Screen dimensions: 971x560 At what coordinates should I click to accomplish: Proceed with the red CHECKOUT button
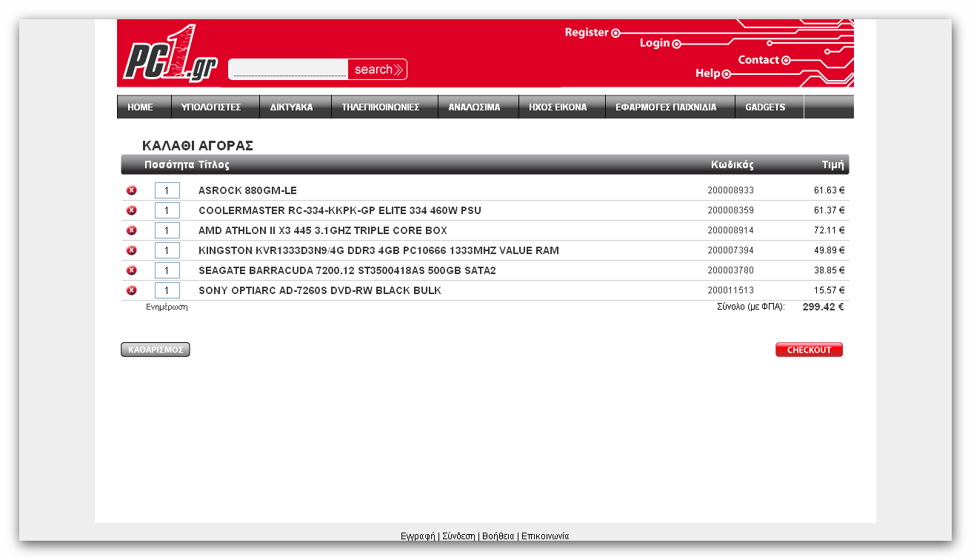tap(809, 350)
